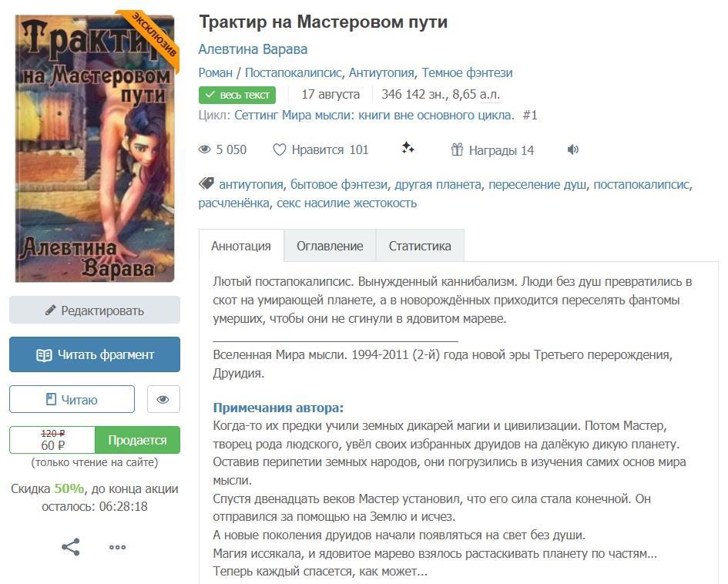Screen dimensions: 728x584
Task: Open author link Алевтина Варава
Action: [x=253, y=49]
